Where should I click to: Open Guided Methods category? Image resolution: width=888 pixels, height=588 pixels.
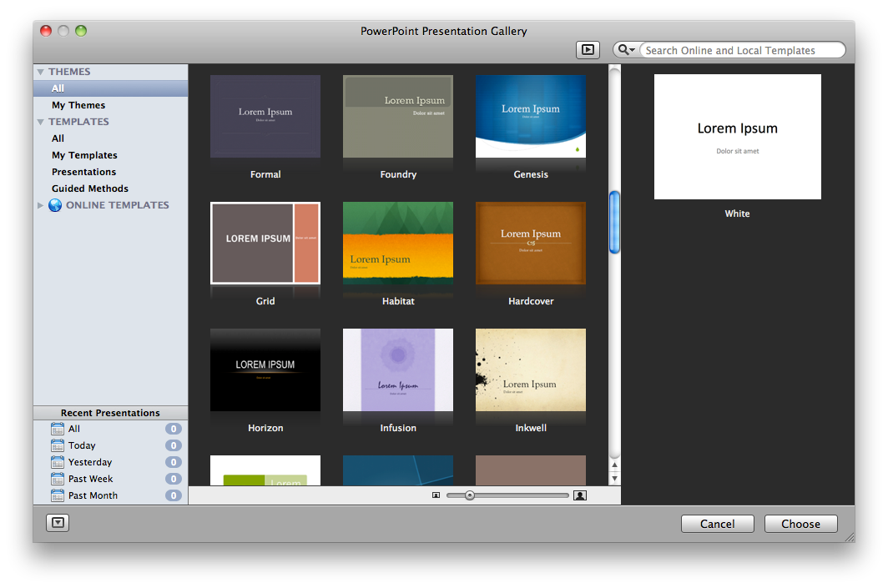point(110,188)
